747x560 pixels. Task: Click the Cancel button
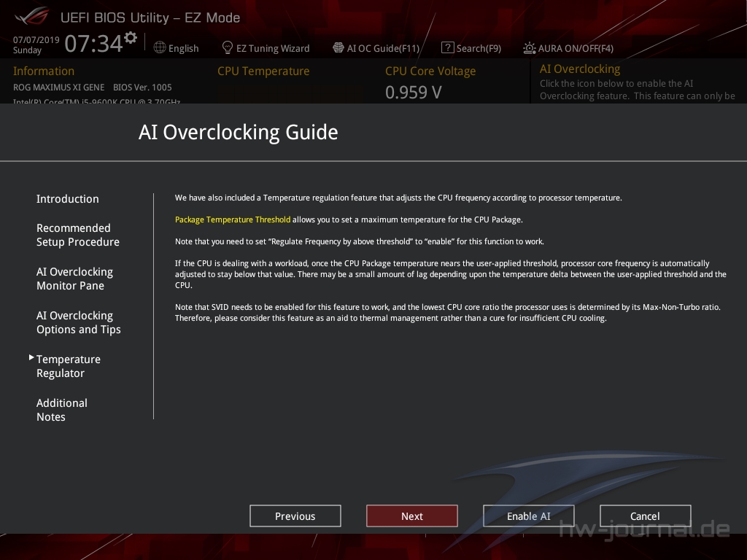click(x=646, y=516)
